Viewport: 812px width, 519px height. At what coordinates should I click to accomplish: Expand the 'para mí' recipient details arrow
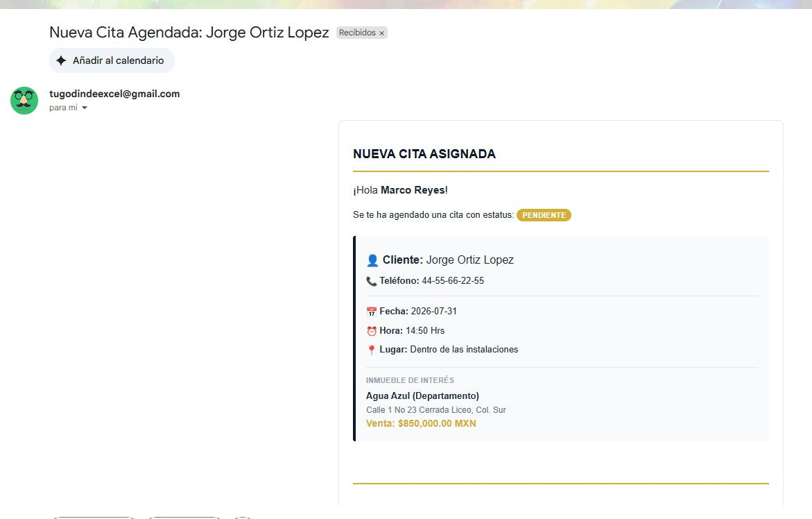coord(85,108)
